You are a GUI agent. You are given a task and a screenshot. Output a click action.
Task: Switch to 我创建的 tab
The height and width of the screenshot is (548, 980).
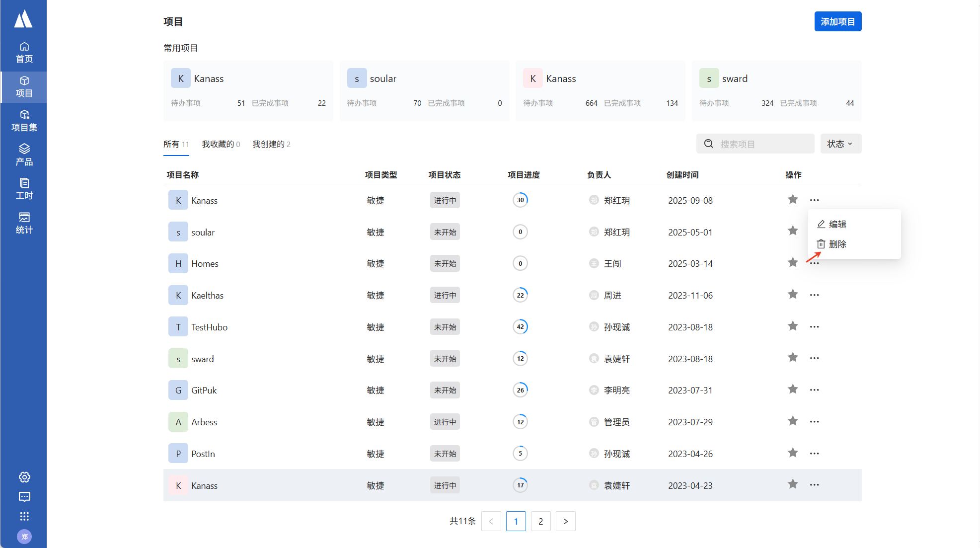point(271,144)
